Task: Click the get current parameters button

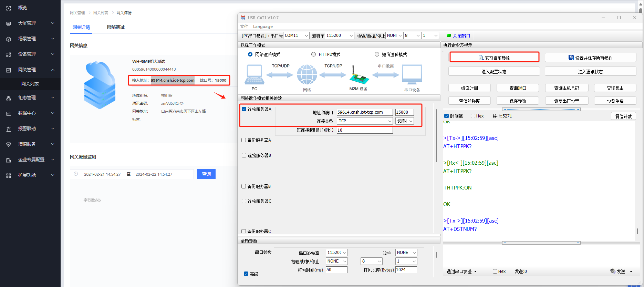Action: click(494, 58)
